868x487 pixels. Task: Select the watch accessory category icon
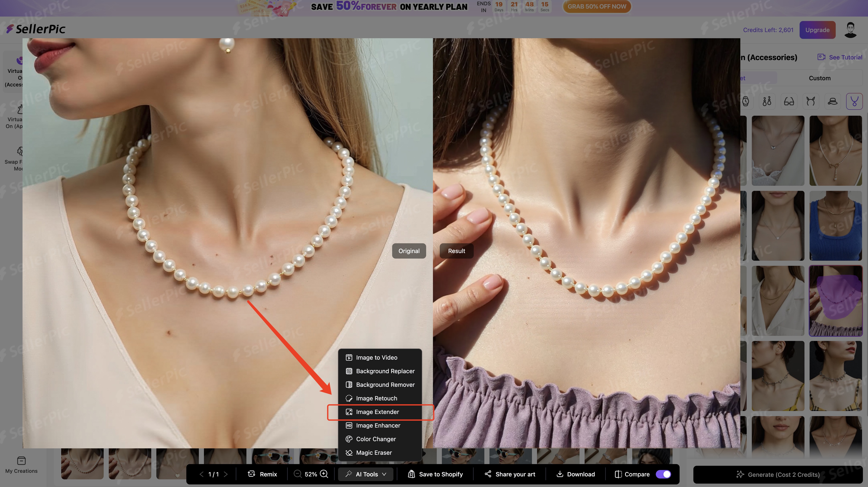pos(746,101)
